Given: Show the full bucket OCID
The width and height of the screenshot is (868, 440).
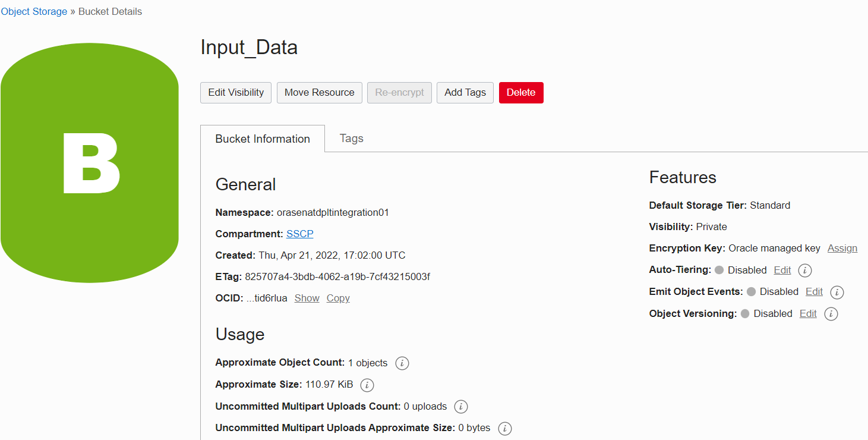Looking at the screenshot, I should tap(307, 298).
